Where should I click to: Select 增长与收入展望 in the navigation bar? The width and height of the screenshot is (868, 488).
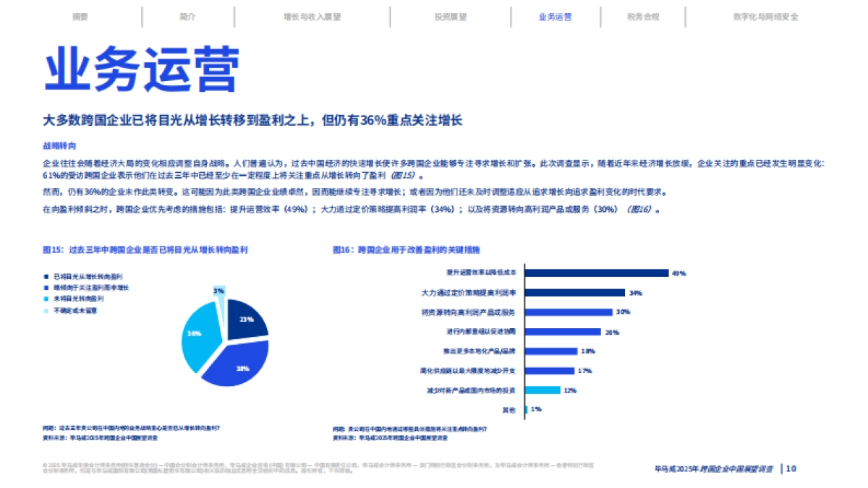coord(312,17)
